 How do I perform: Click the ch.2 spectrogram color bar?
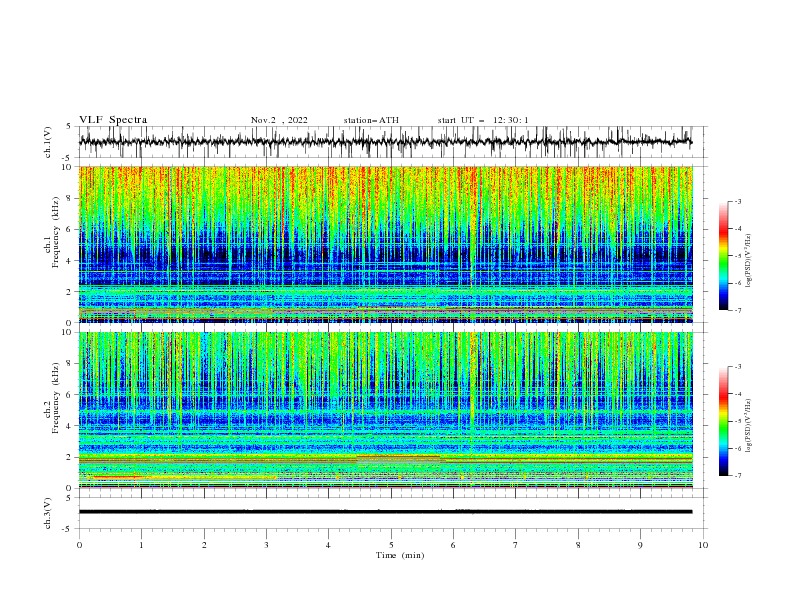pos(724,421)
